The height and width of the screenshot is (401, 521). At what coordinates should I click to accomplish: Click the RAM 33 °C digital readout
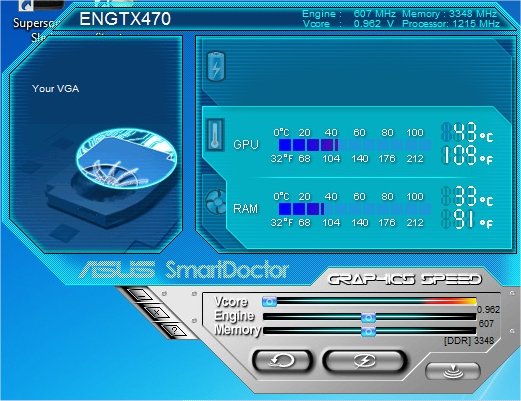(x=467, y=196)
